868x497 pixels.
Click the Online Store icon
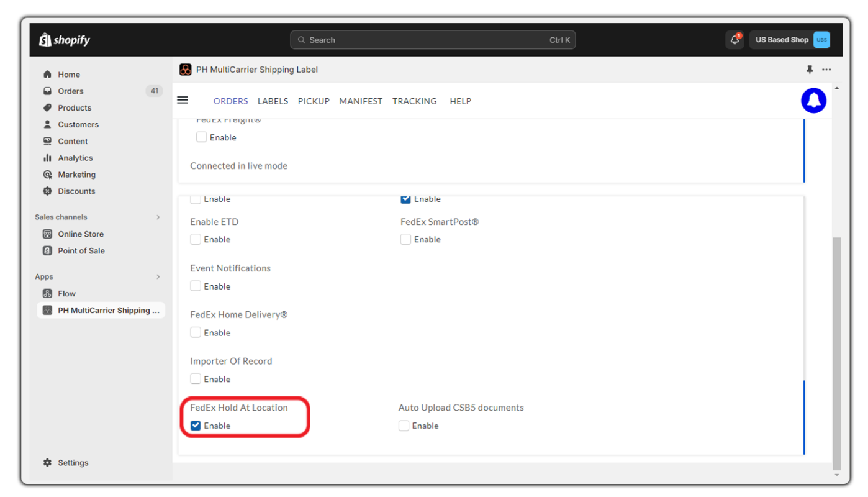47,234
